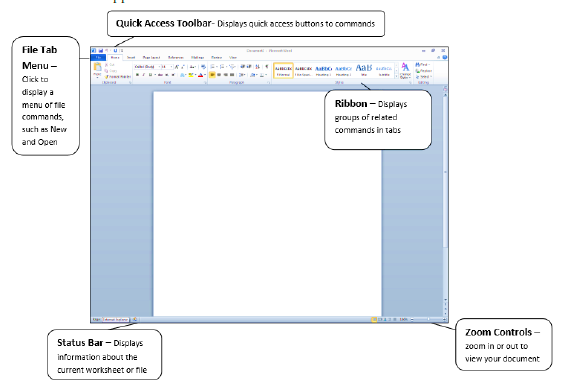Select the Home ribbon tab
564x385 pixels.
(x=115, y=58)
